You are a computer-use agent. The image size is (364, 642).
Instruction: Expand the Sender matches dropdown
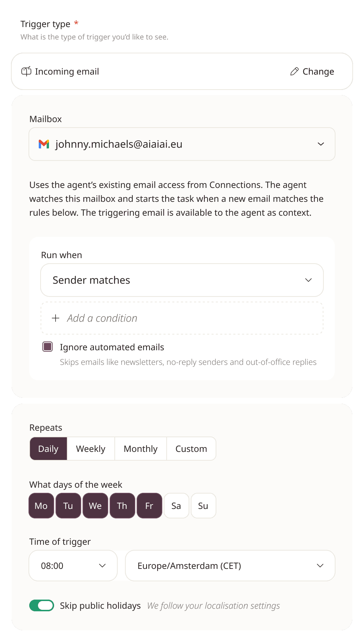point(182,280)
